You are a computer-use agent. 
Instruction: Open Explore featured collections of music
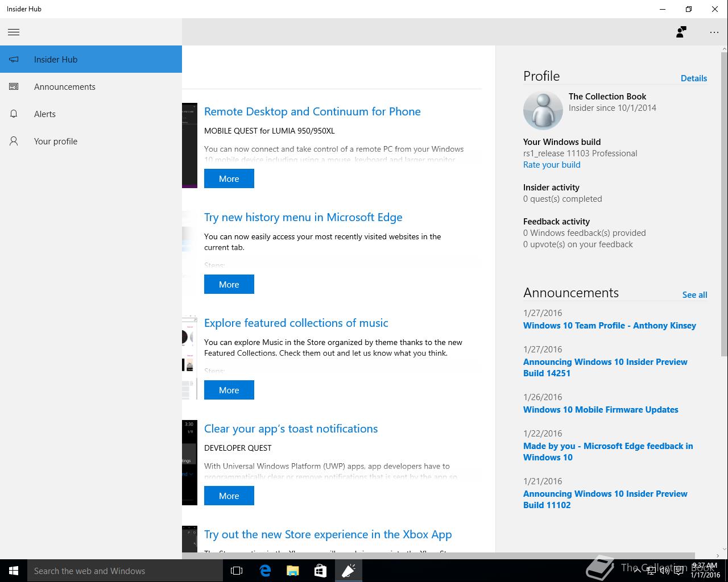click(x=296, y=323)
